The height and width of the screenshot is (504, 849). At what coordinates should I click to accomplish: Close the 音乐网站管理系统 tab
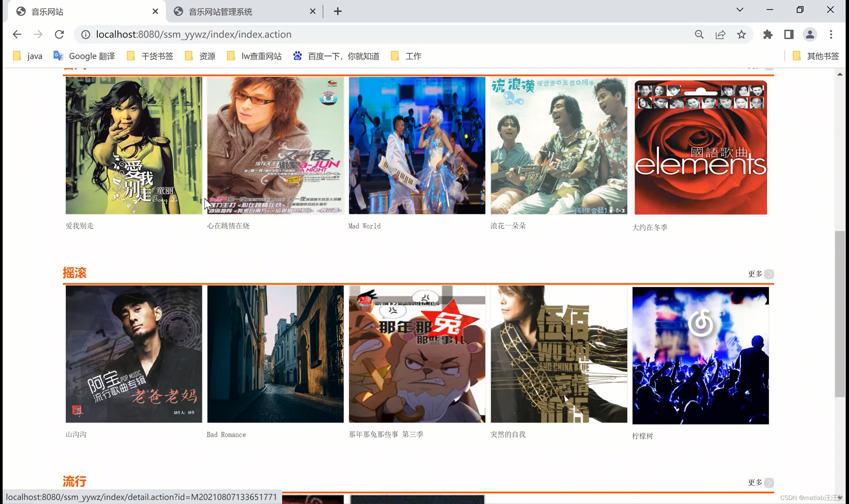[x=312, y=12]
